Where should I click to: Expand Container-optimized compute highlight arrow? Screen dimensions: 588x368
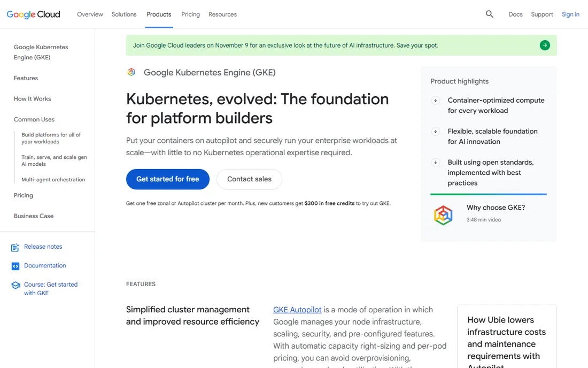435,100
